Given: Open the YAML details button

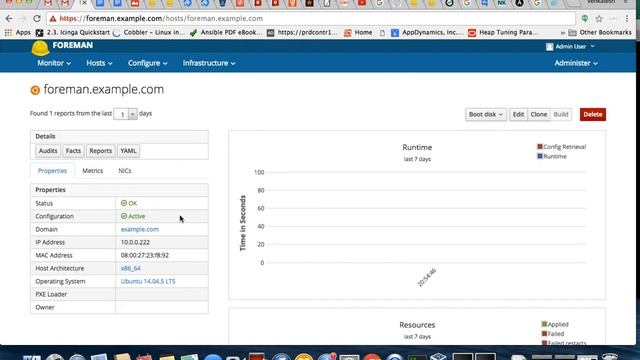Looking at the screenshot, I should (x=128, y=151).
